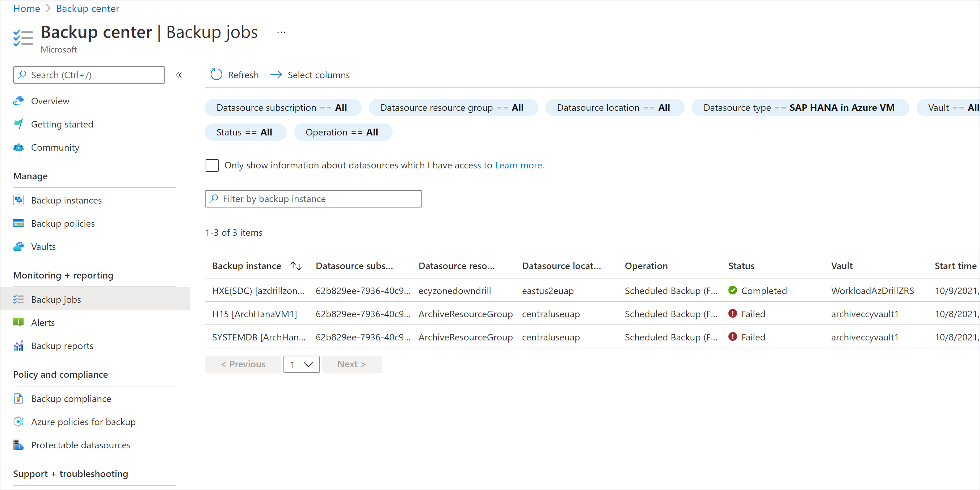
Task: Click the collapse navigation panel chevron
Action: [179, 75]
